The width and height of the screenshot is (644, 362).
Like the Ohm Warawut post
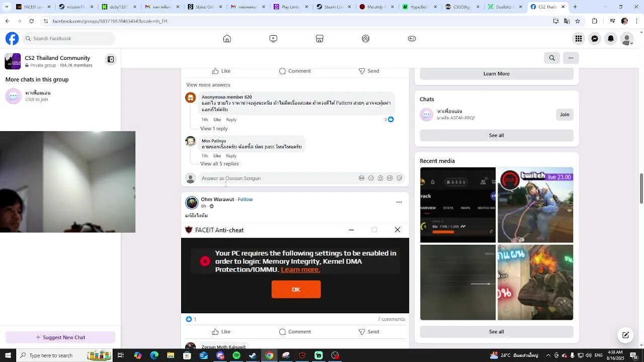pyautogui.click(x=221, y=332)
